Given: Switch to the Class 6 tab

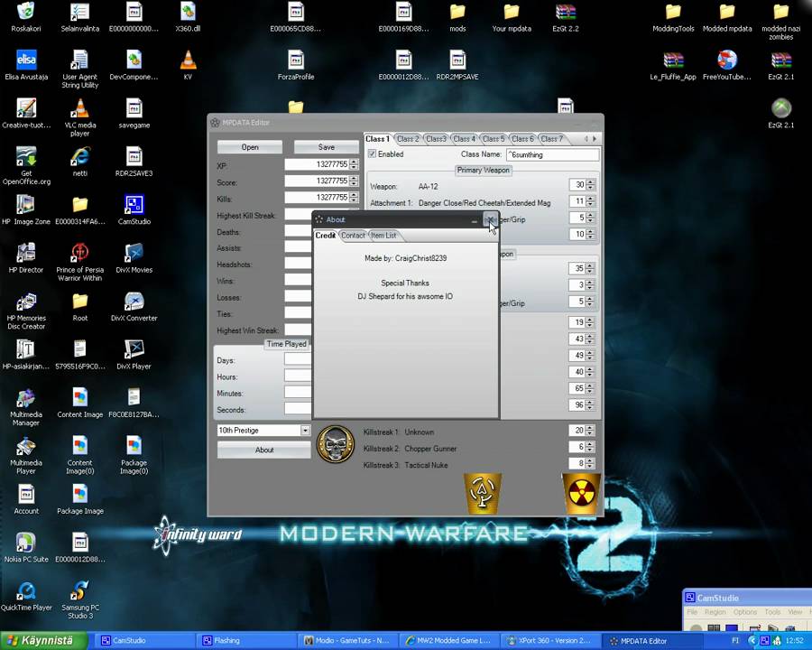Looking at the screenshot, I should click(522, 139).
